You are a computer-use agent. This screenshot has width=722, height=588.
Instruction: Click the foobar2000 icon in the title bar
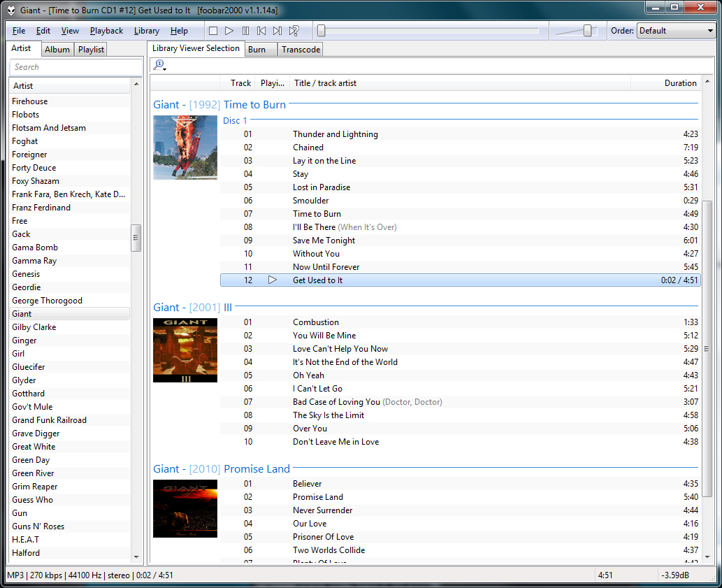click(10, 10)
